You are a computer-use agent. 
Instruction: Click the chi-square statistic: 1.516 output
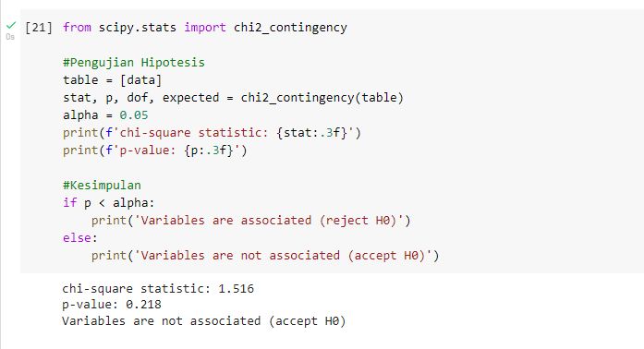pyautogui.click(x=158, y=289)
